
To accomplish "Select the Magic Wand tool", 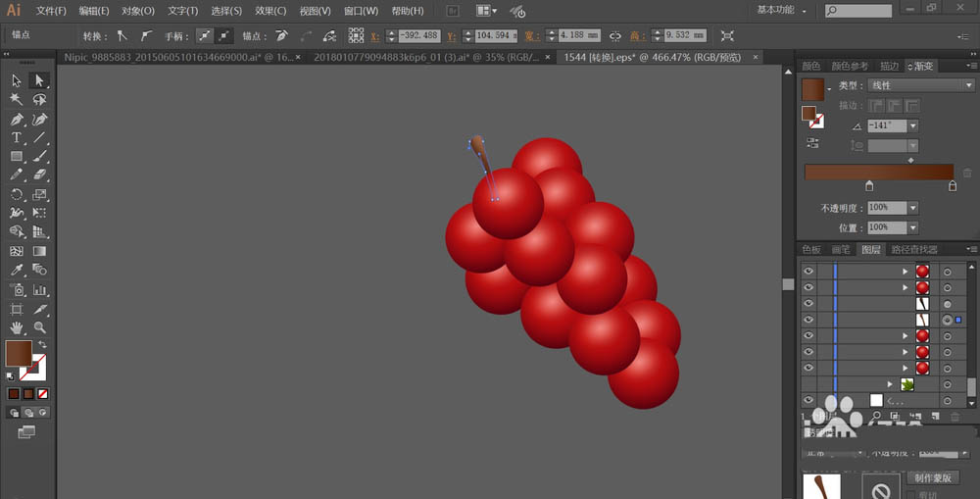I will coord(17,99).
